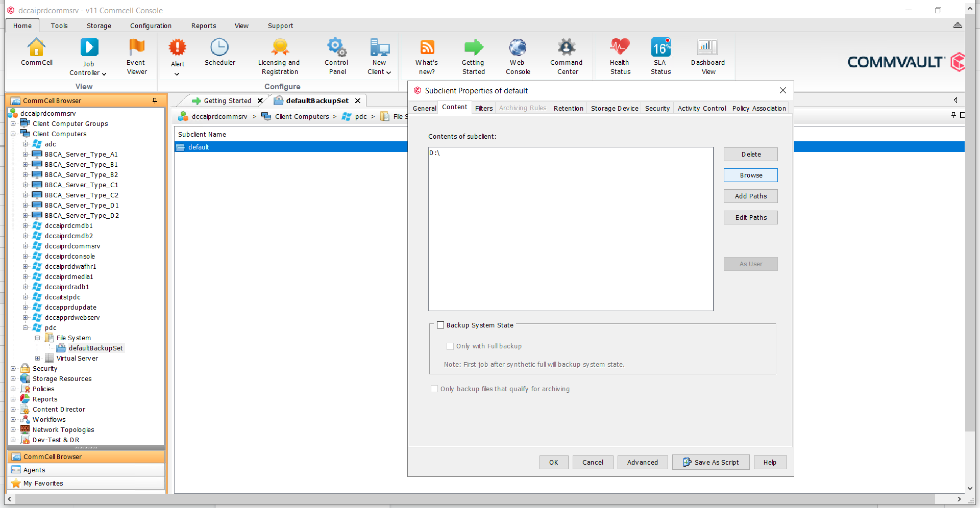Viewport: 980px width, 508px height.
Task: Expand the Storage Resources node
Action: click(13, 378)
